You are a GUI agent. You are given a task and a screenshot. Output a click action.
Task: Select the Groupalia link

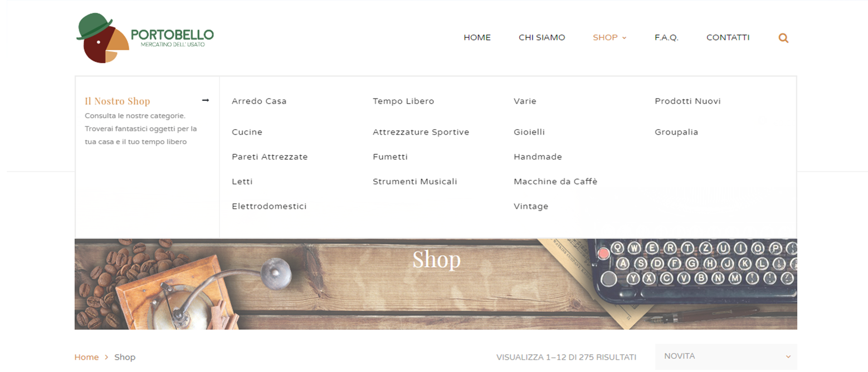pyautogui.click(x=676, y=133)
